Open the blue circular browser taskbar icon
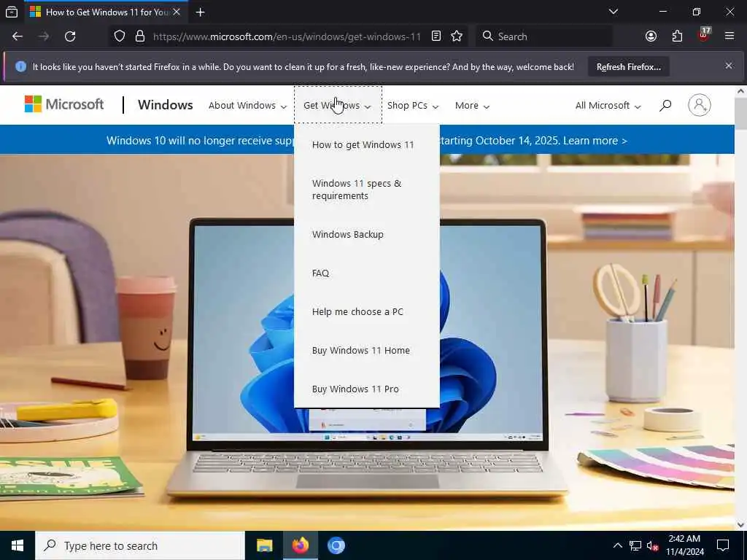 336,545
